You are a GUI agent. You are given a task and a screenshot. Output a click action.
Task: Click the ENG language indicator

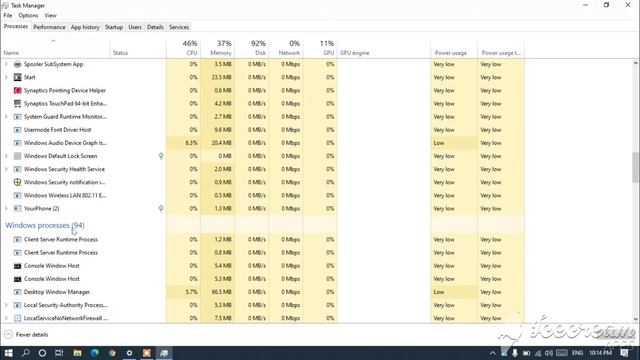pos(577,353)
